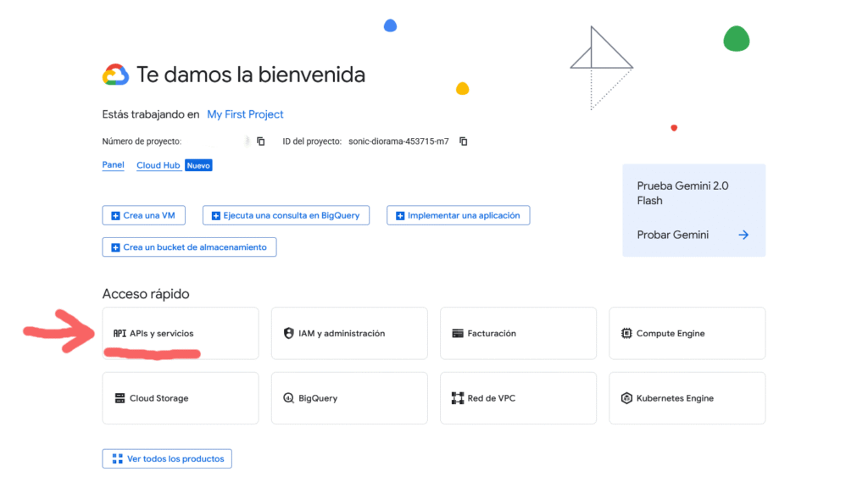Open Kubernetes Engine card

pos(687,397)
